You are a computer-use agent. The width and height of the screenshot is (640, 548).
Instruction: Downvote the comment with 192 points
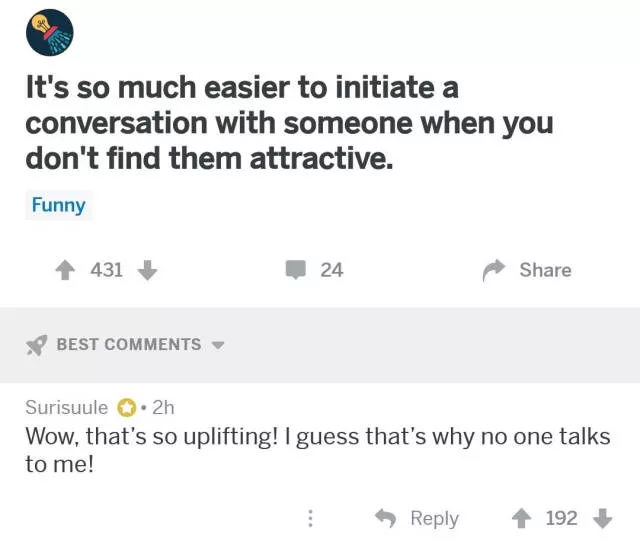[602, 518]
